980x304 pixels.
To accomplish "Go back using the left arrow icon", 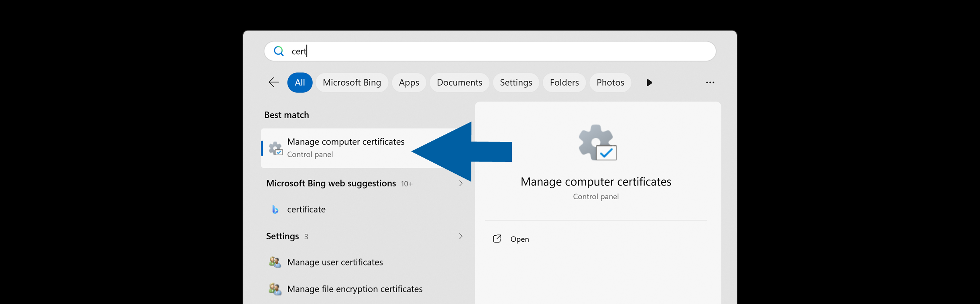I will [x=274, y=82].
